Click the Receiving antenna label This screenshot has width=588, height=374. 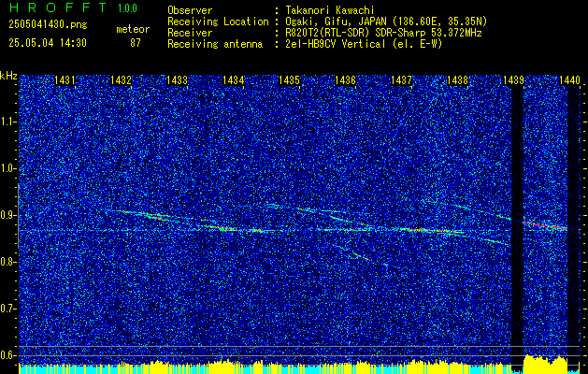coord(215,44)
